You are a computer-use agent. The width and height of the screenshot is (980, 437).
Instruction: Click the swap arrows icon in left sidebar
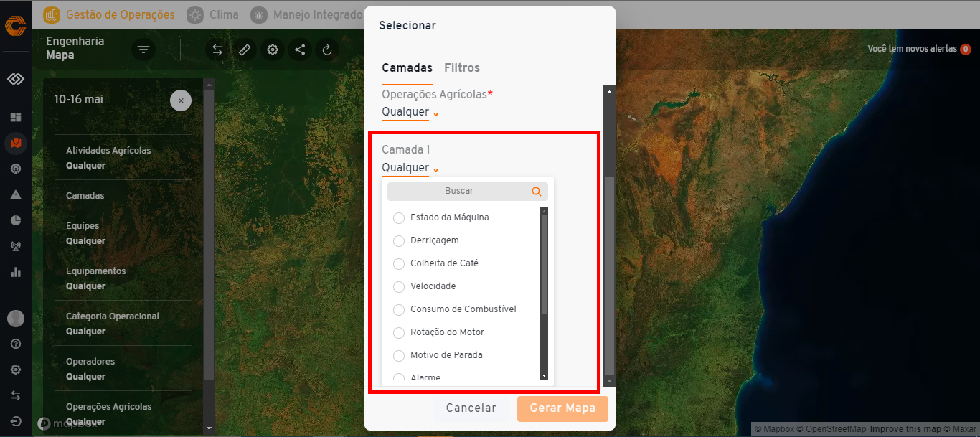(16, 395)
